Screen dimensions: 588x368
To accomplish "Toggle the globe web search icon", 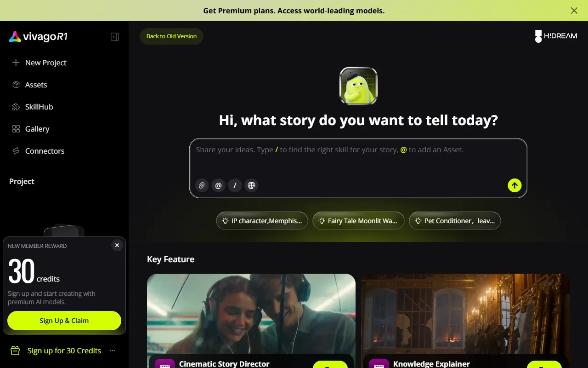I will 251,185.
